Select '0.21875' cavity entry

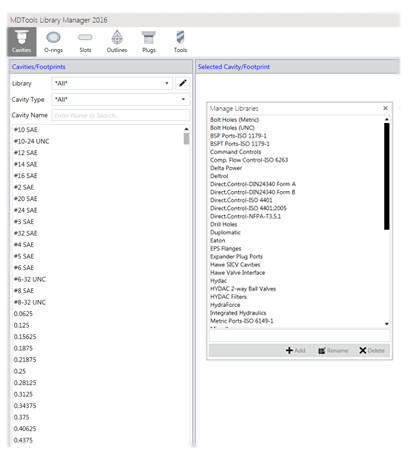tap(25, 360)
